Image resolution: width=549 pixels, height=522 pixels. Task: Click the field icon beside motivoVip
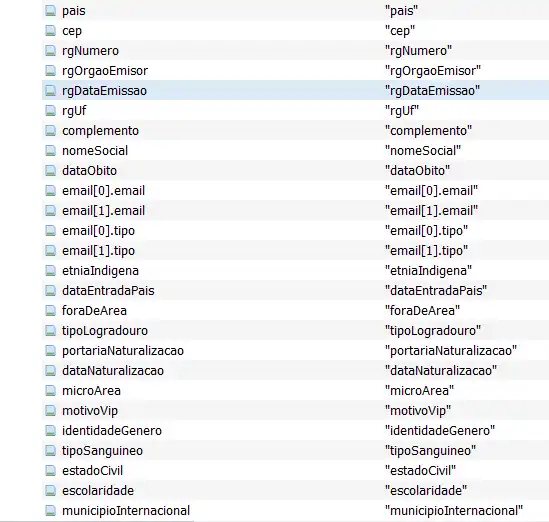tap(50, 410)
